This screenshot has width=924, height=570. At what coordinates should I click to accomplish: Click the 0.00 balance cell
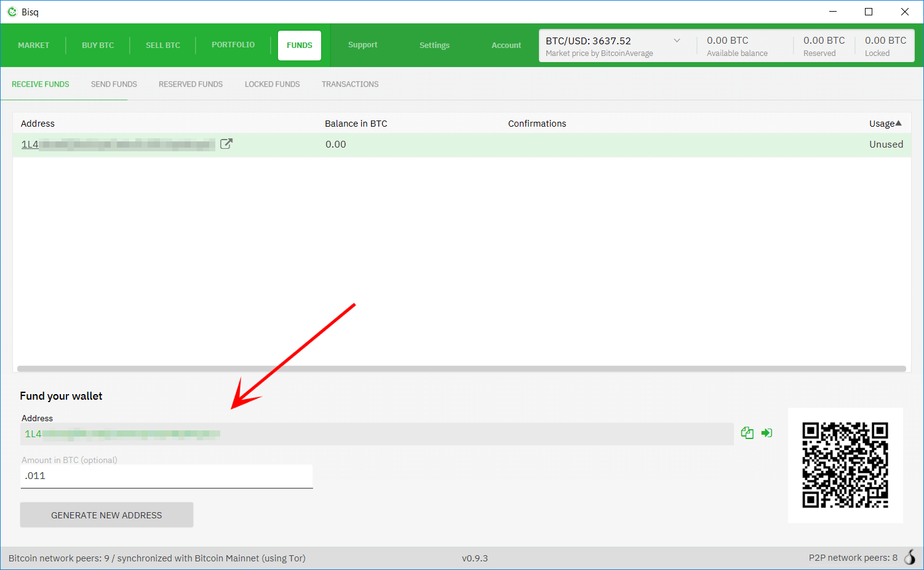point(336,144)
